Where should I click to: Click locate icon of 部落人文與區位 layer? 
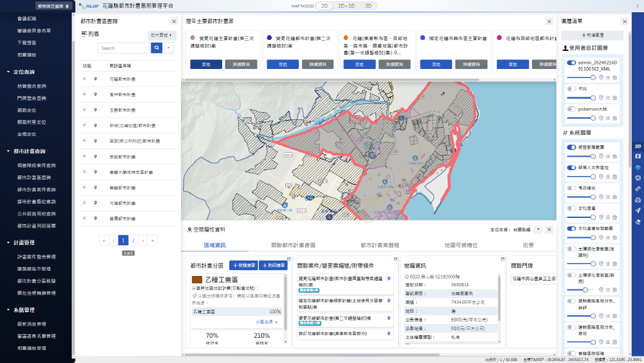601,177
